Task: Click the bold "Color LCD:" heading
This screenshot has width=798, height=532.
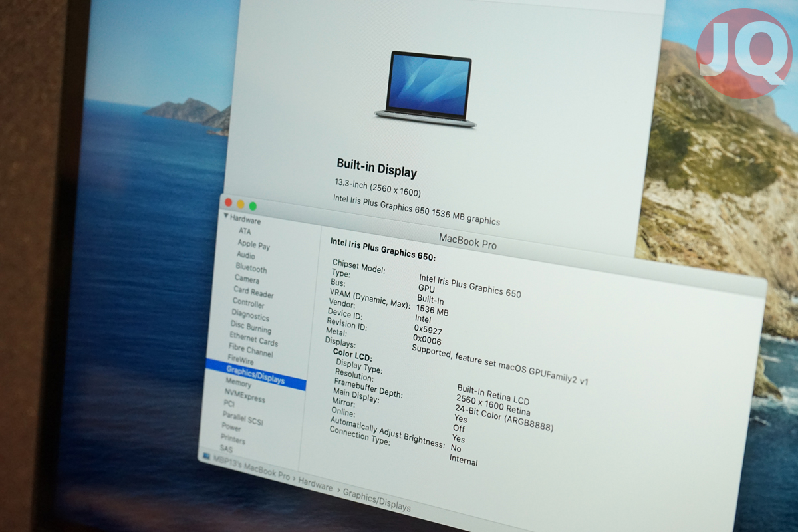Action: point(352,356)
